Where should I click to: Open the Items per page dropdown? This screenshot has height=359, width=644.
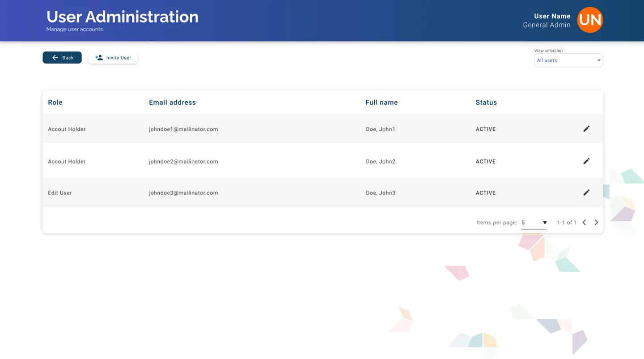pos(534,222)
